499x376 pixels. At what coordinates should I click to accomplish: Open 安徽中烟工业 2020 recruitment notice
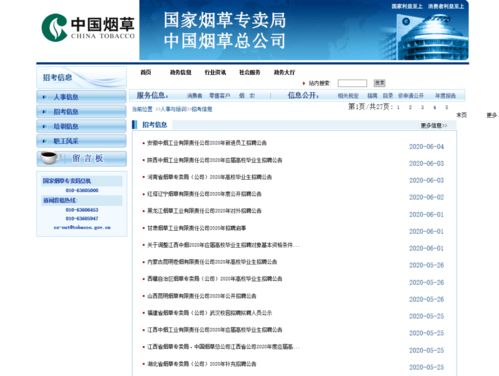207,143
